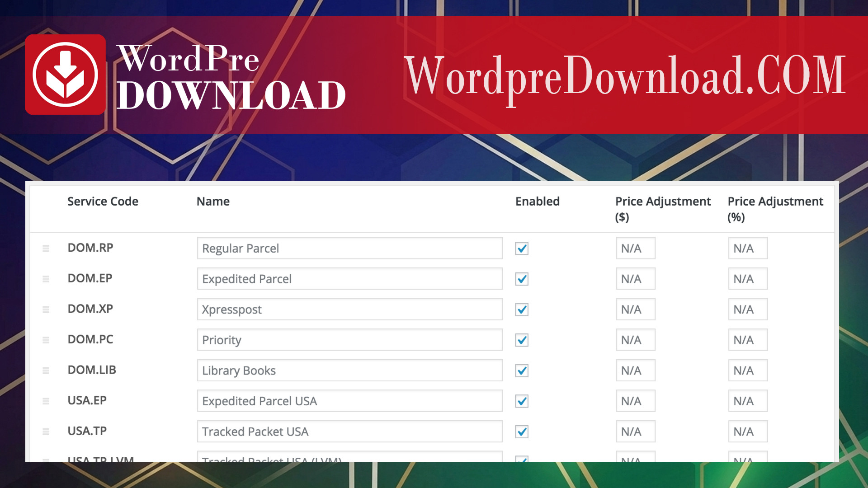Click the Service Code column header
Viewport: 868px width, 488px height.
pyautogui.click(x=103, y=202)
